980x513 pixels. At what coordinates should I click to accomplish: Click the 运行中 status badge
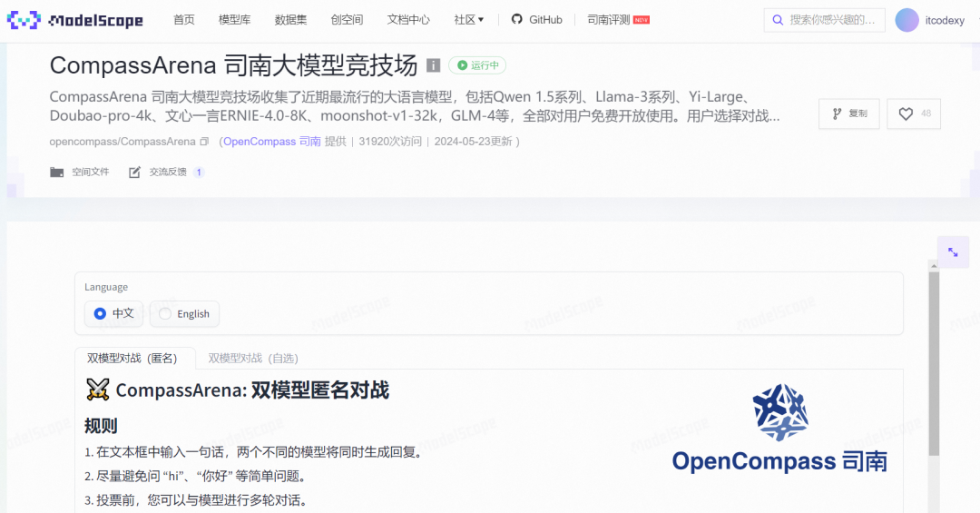[477, 65]
